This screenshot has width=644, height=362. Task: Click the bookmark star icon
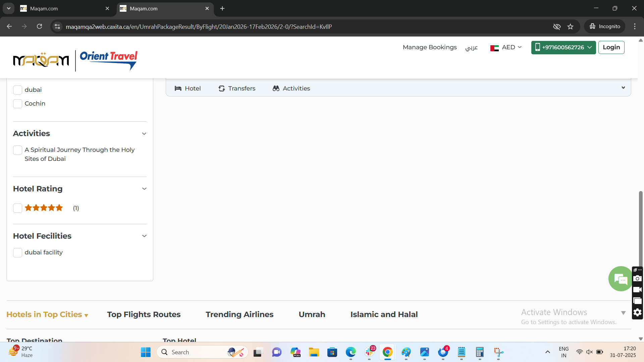[571, 26]
